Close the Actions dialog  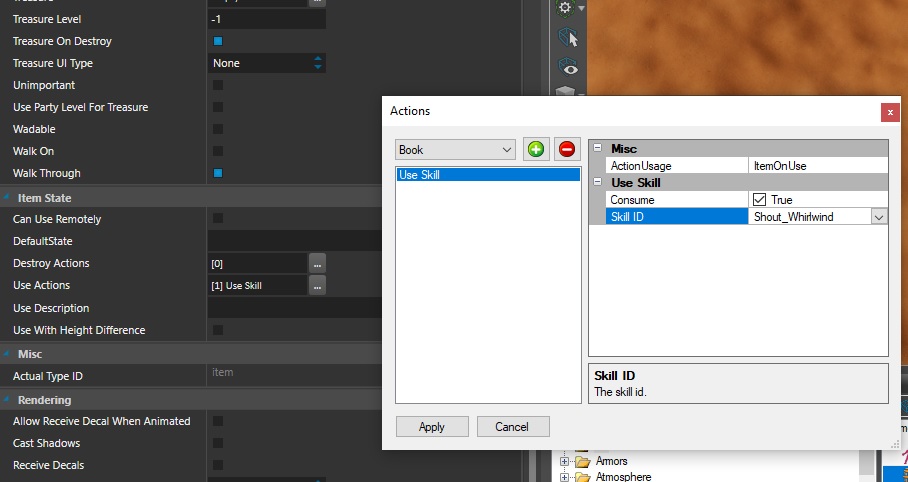coord(890,112)
